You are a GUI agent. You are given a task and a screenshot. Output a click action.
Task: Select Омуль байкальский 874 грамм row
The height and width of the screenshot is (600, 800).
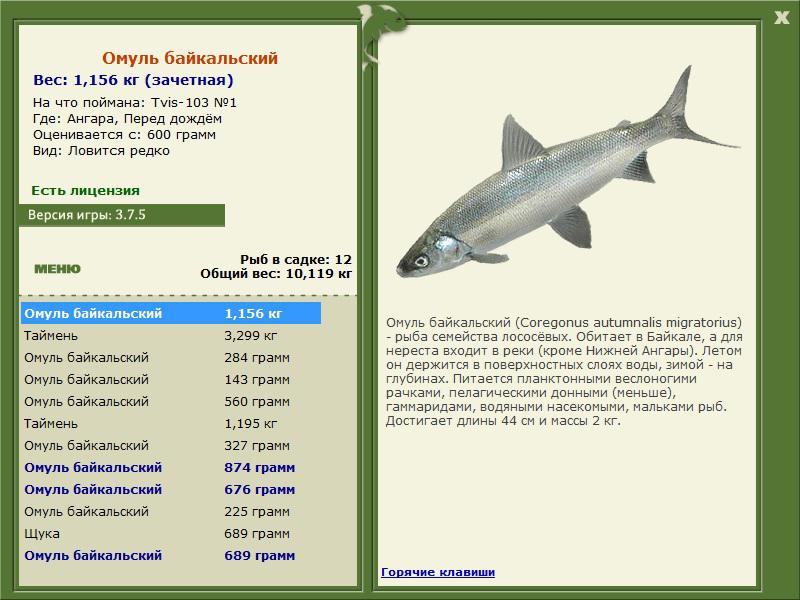coord(171,467)
